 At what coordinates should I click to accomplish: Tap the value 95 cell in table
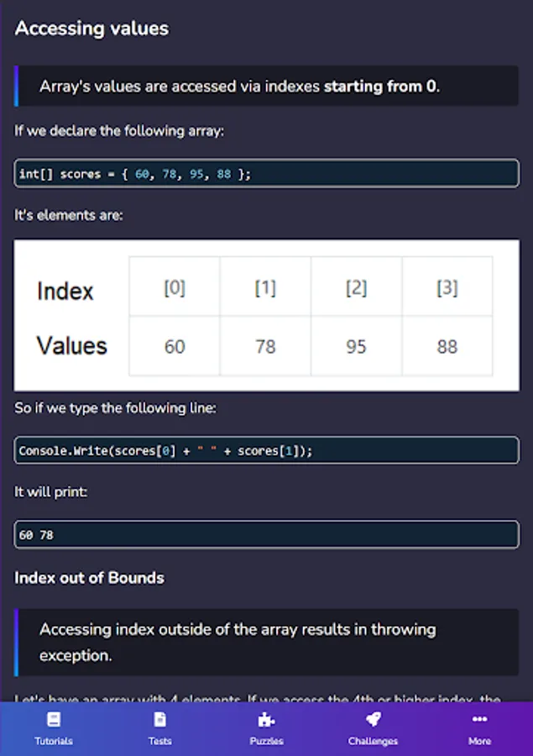356,346
